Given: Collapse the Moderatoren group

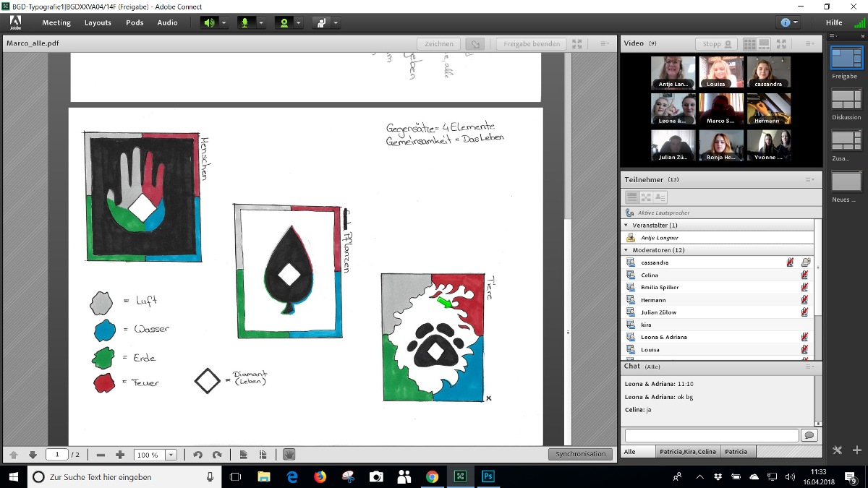Looking at the screenshot, I should coord(627,250).
